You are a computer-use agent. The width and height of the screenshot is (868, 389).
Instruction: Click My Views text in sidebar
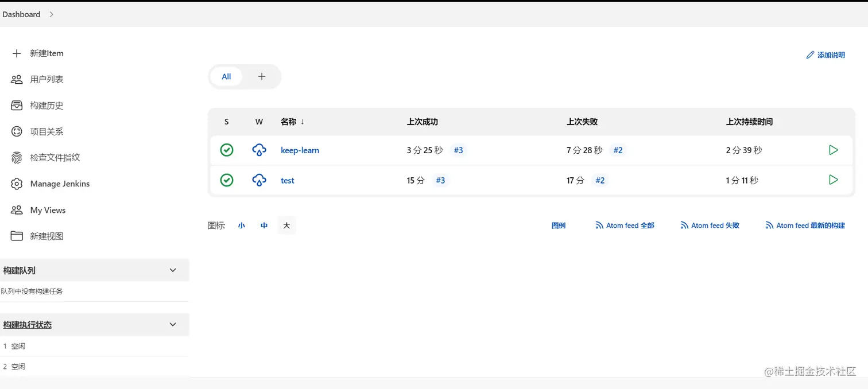tap(48, 210)
